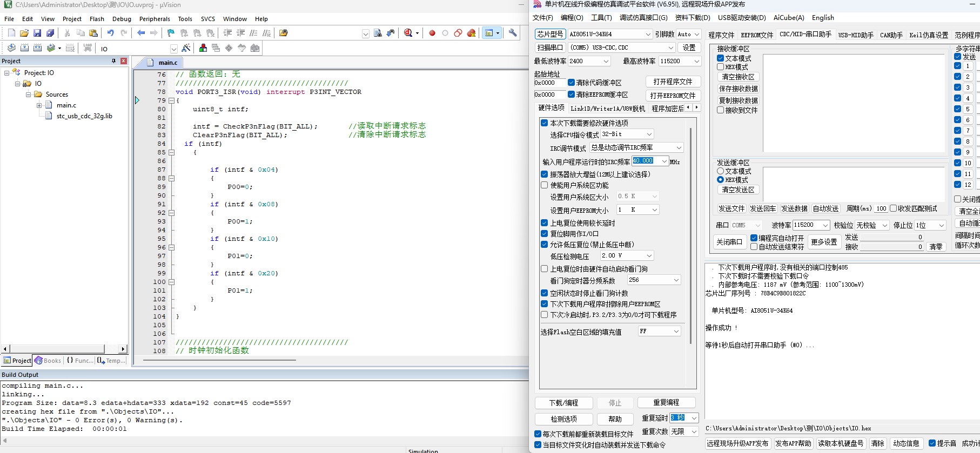The height and width of the screenshot is (453, 980).
Task: Translate current file icon
Action: pos(11,48)
